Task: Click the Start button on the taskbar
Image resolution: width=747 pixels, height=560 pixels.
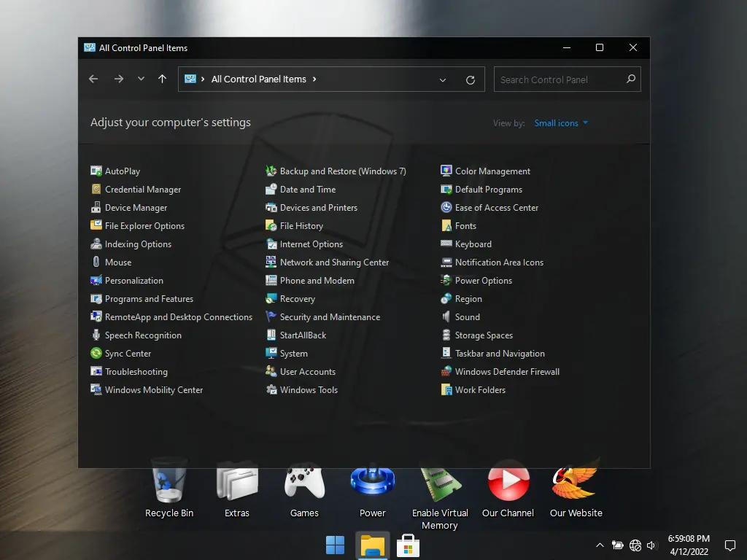Action: (335, 545)
